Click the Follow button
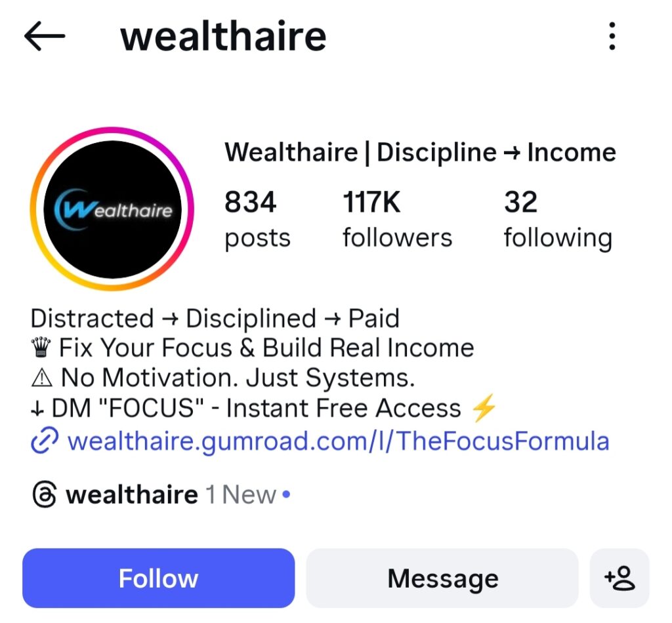The width and height of the screenshot is (672, 623). click(x=159, y=578)
